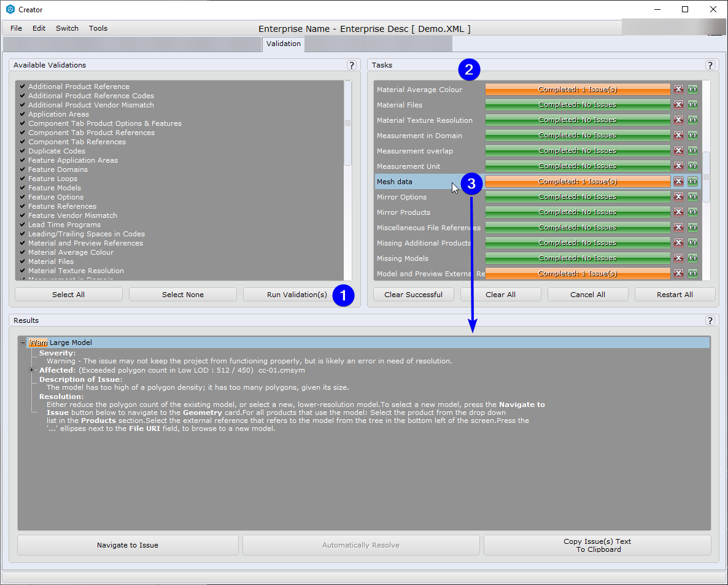This screenshot has height=585, width=728.
Task: Expand the Affected node in results
Action: [x=31, y=370]
